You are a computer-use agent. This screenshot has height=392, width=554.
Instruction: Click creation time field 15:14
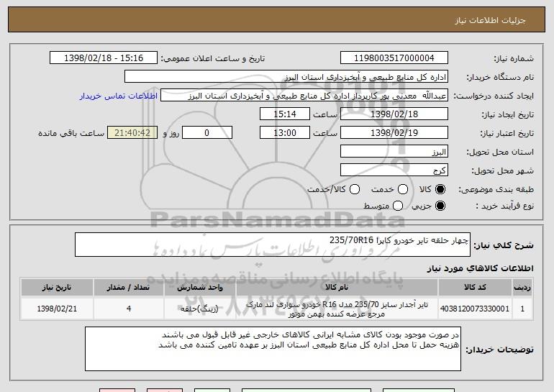point(285,114)
